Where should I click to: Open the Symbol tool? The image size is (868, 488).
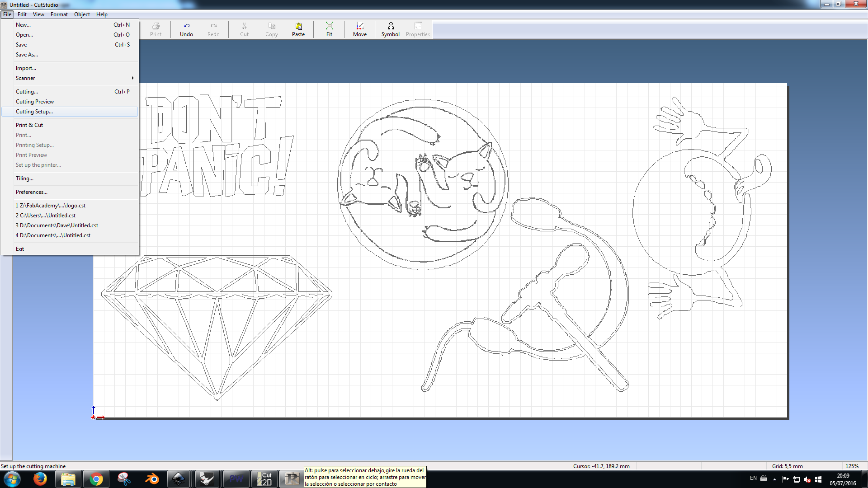pyautogui.click(x=391, y=29)
